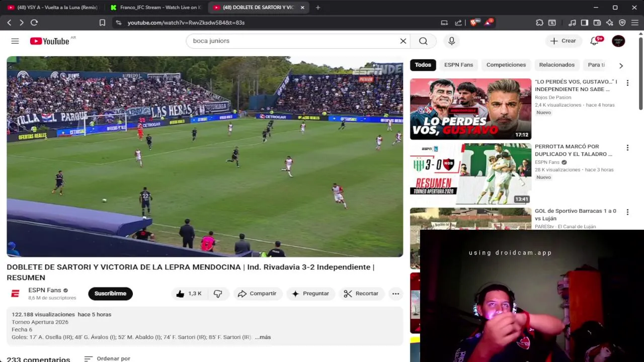Screen dimensions: 644x362
Task: Click the video player area
Action: (205, 156)
